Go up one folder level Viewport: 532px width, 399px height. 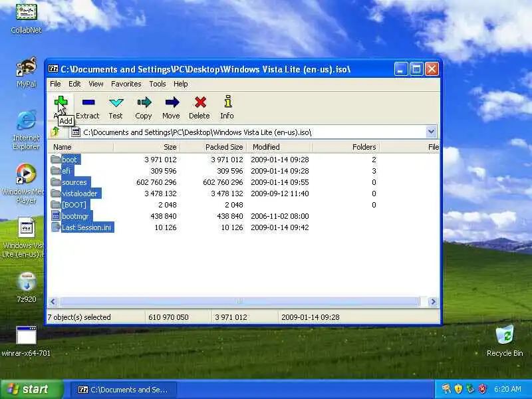[55, 132]
